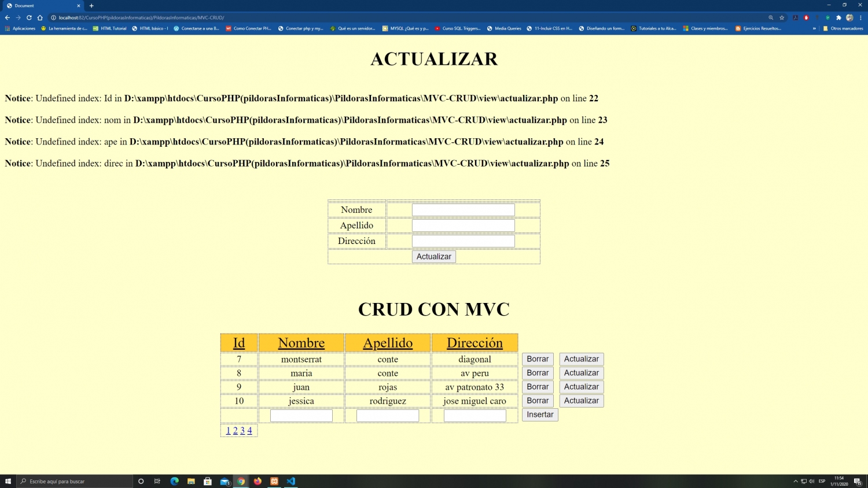The image size is (868, 488).
Task: Show more bookmarks via the chevron
Action: (x=814, y=28)
